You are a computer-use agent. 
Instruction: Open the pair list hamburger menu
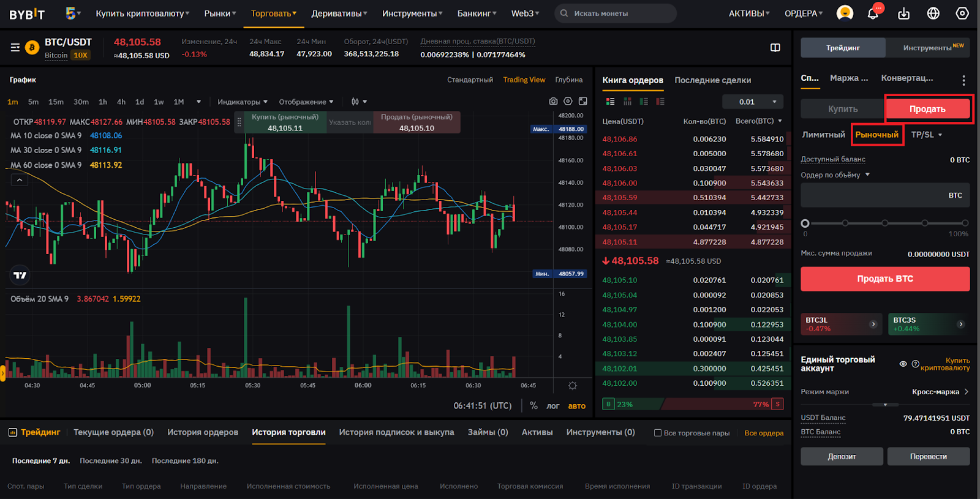[15, 47]
